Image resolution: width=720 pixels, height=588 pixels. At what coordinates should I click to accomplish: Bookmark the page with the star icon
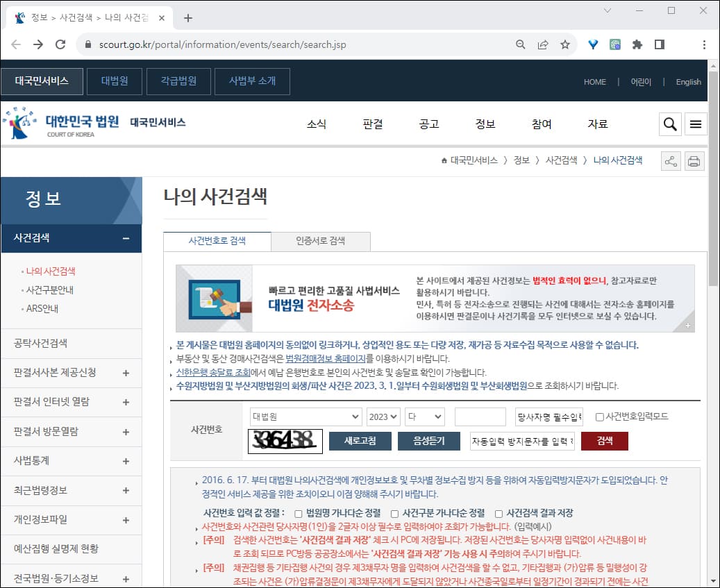[566, 44]
